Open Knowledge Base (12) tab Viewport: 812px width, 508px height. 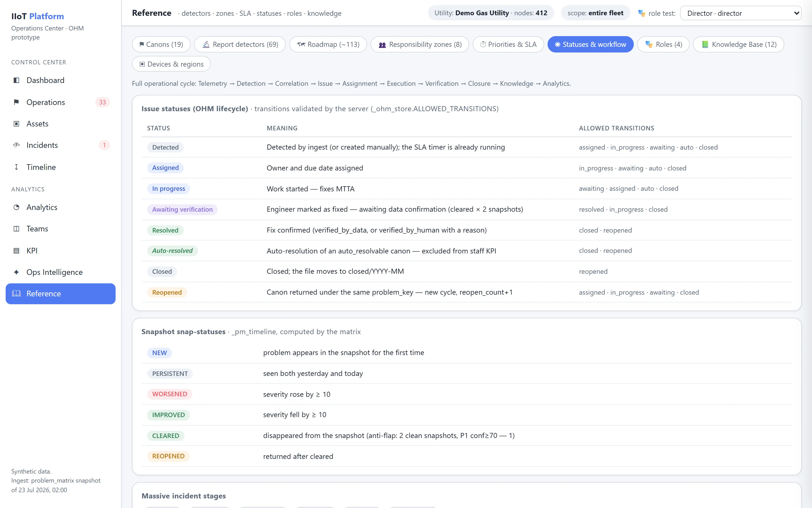(x=738, y=44)
